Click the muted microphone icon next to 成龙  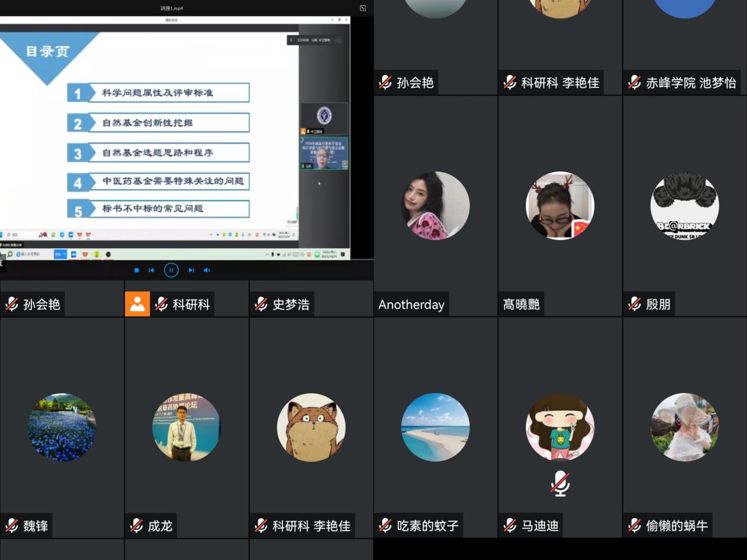(x=137, y=525)
